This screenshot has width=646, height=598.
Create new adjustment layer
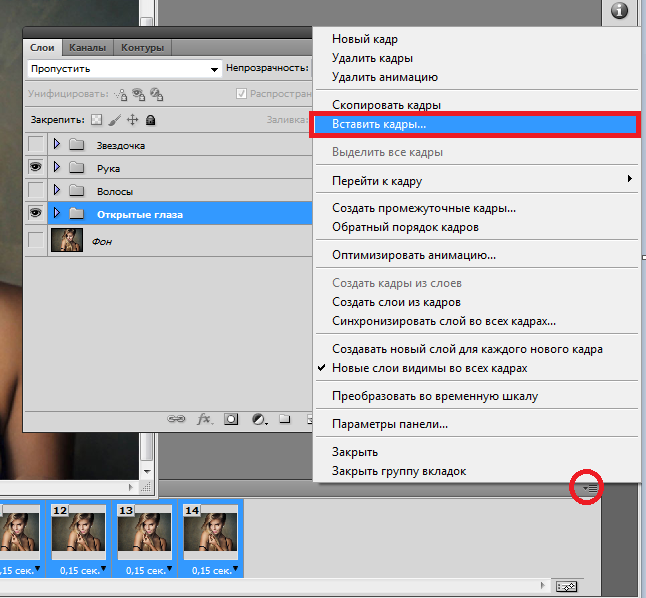click(258, 419)
